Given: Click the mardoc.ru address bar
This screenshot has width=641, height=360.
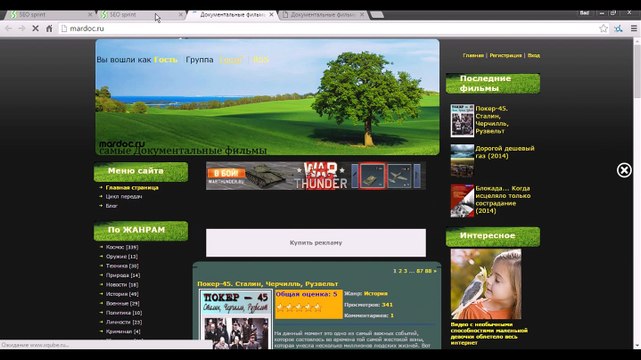Looking at the screenshot, I should click(327, 29).
